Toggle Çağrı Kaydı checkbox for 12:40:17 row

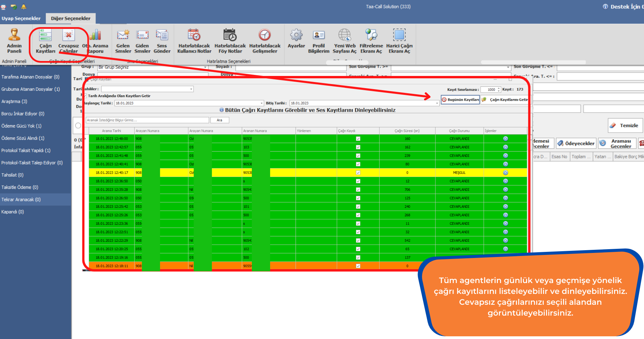point(358,173)
